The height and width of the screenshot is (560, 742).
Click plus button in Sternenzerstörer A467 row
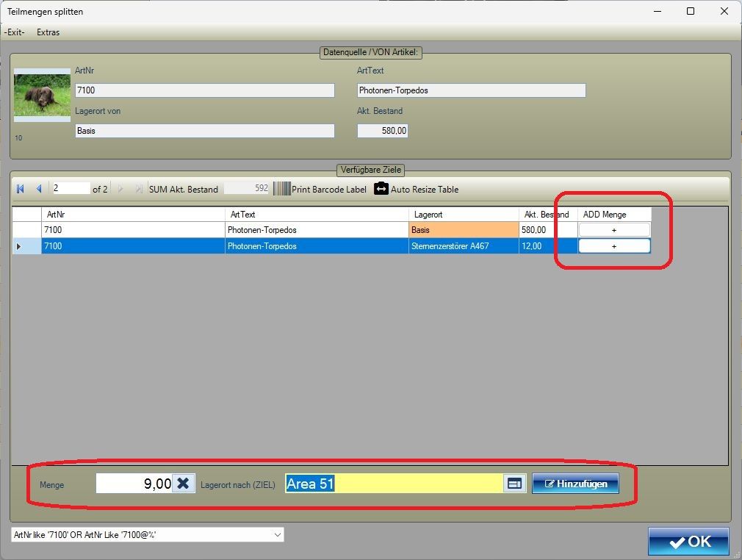(614, 246)
